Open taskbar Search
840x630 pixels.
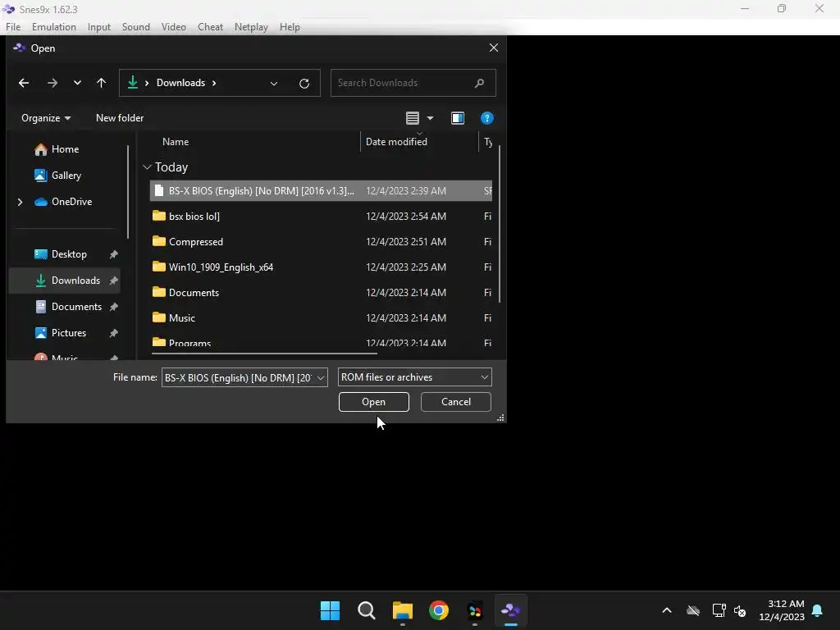pos(367,610)
